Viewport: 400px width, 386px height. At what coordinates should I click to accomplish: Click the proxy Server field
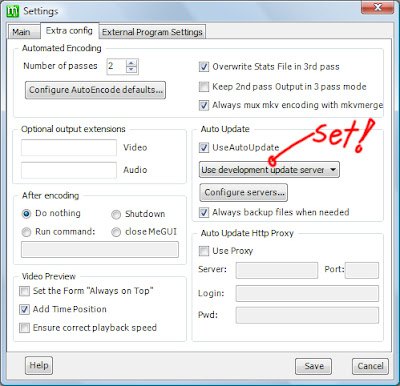pos(277,270)
